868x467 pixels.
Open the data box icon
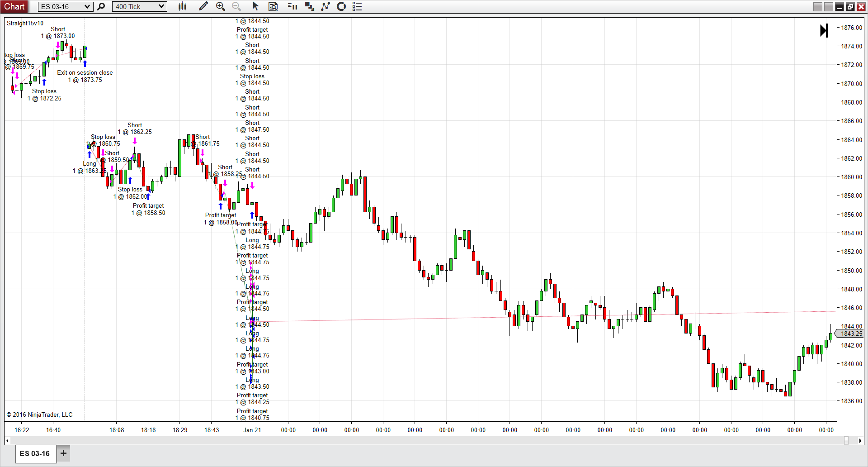coord(273,6)
